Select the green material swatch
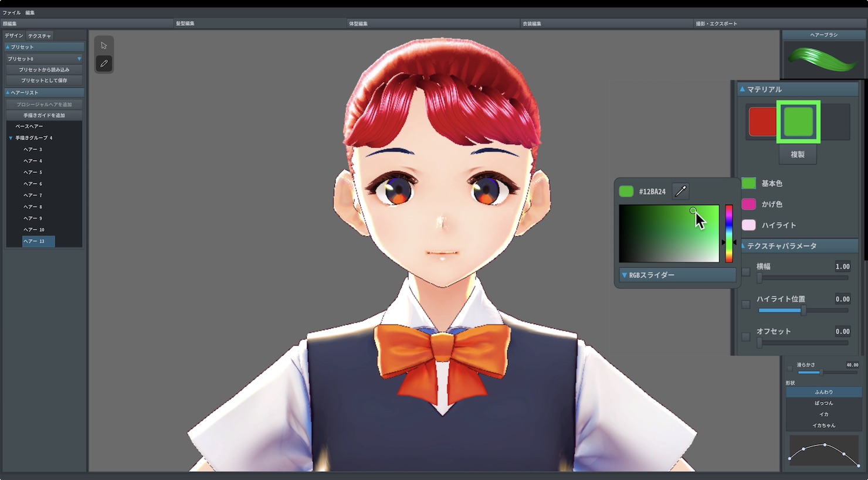The width and height of the screenshot is (868, 480). [x=798, y=122]
